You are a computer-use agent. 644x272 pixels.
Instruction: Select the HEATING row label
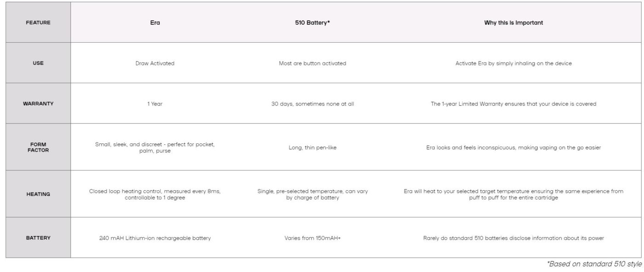tap(38, 194)
